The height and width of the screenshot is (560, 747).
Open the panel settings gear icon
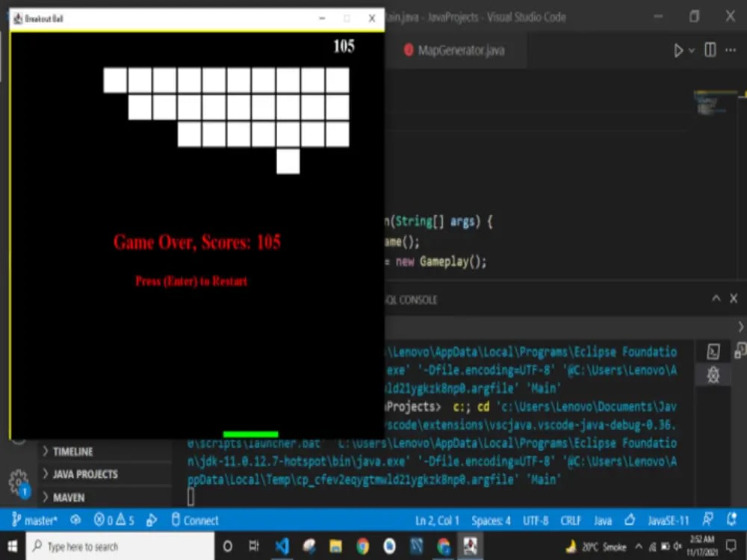713,376
